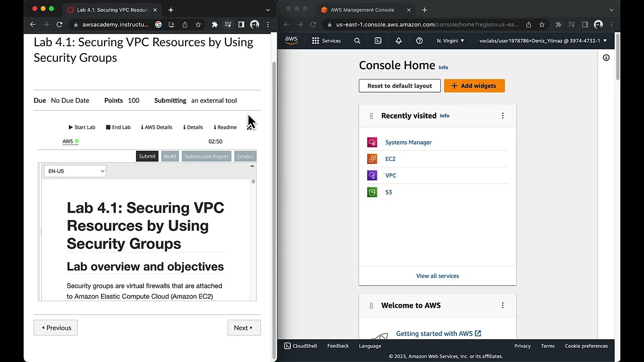This screenshot has height=362, width=644.
Task: Click AWS console address bar URL
Action: coord(427,24)
